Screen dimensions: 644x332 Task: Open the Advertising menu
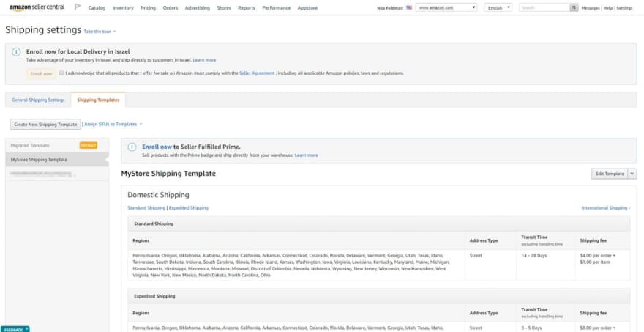tap(198, 7)
